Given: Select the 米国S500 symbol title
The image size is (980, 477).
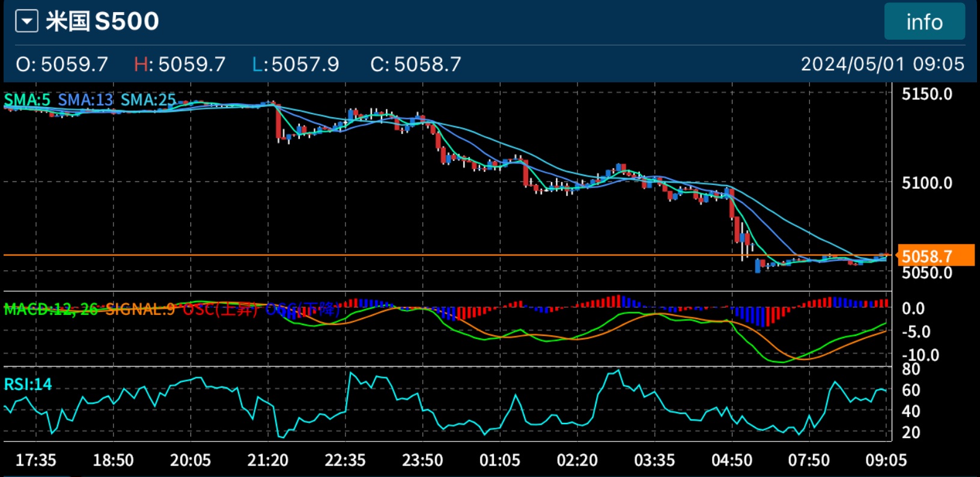Looking at the screenshot, I should pos(102,22).
